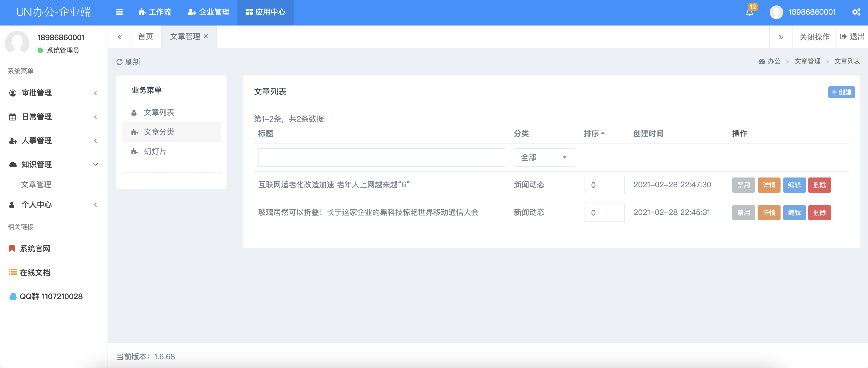Screen dimensions: 868x368
Task: Switch to the 首页 tab
Action: tap(146, 37)
